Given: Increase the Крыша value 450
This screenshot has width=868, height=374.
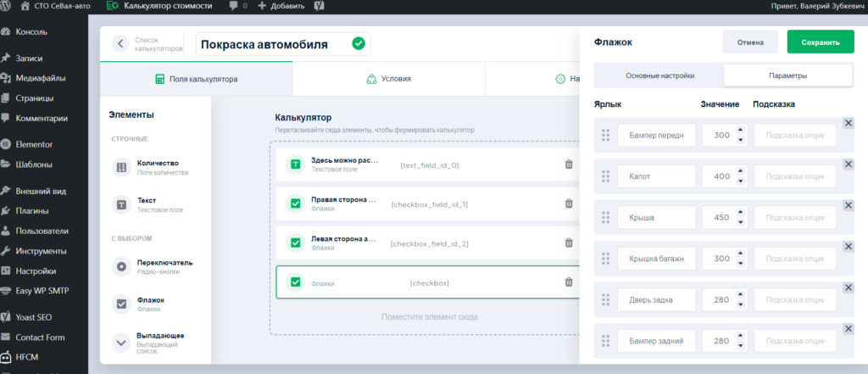Looking at the screenshot, I should (740, 213).
